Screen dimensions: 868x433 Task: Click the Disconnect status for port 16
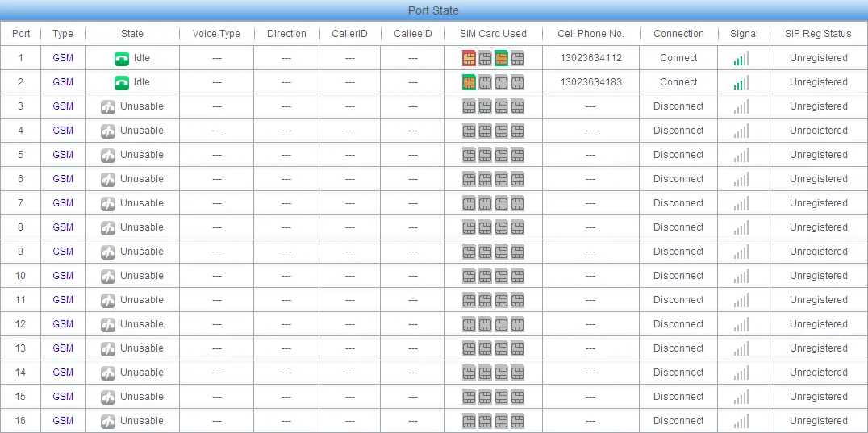tap(678, 421)
